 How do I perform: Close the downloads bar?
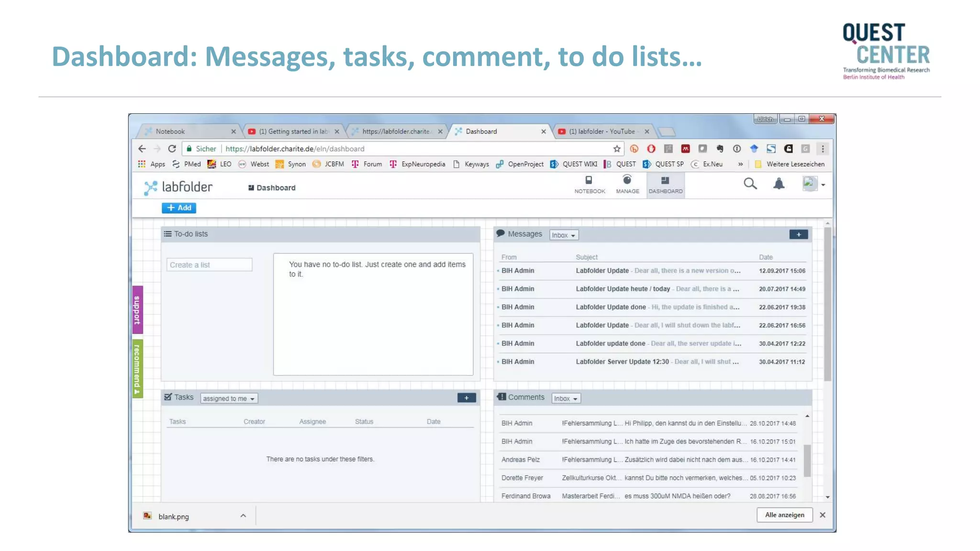pyautogui.click(x=823, y=515)
